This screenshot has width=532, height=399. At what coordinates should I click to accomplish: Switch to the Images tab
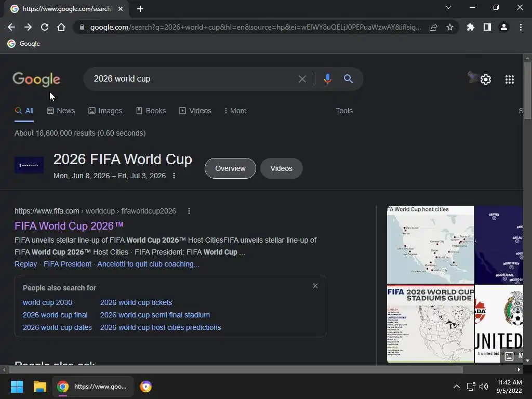[105, 111]
